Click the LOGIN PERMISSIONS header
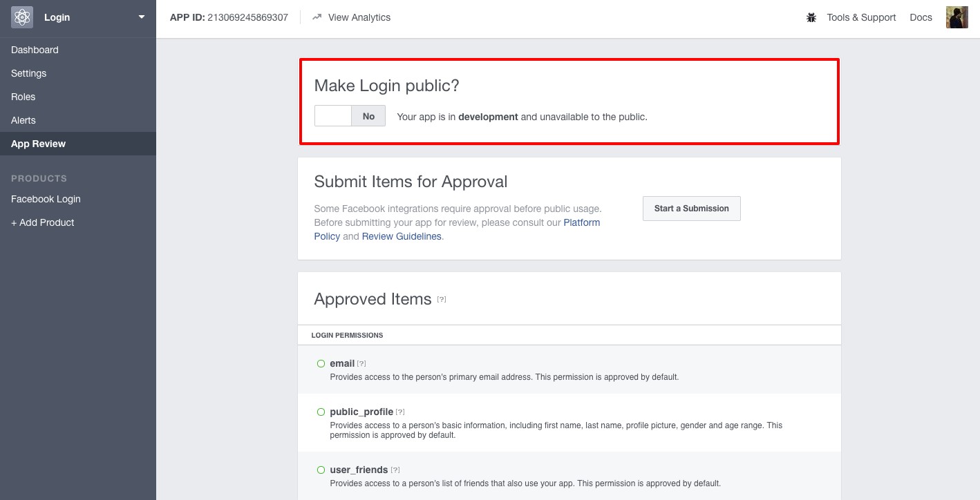 point(347,335)
